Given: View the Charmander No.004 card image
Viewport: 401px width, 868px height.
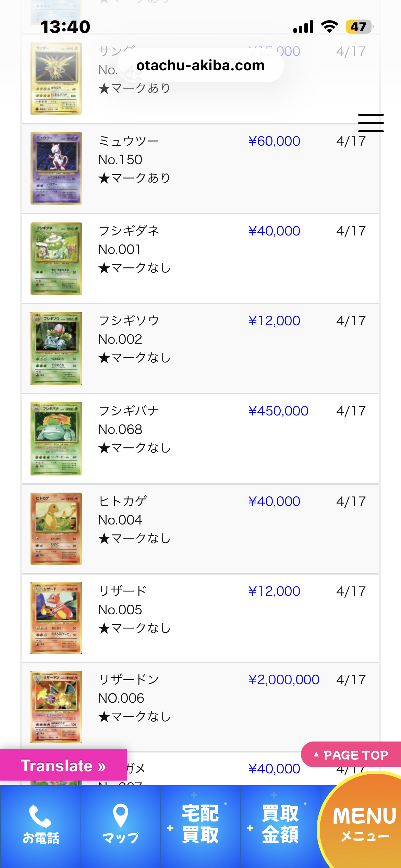Looking at the screenshot, I should [56, 529].
